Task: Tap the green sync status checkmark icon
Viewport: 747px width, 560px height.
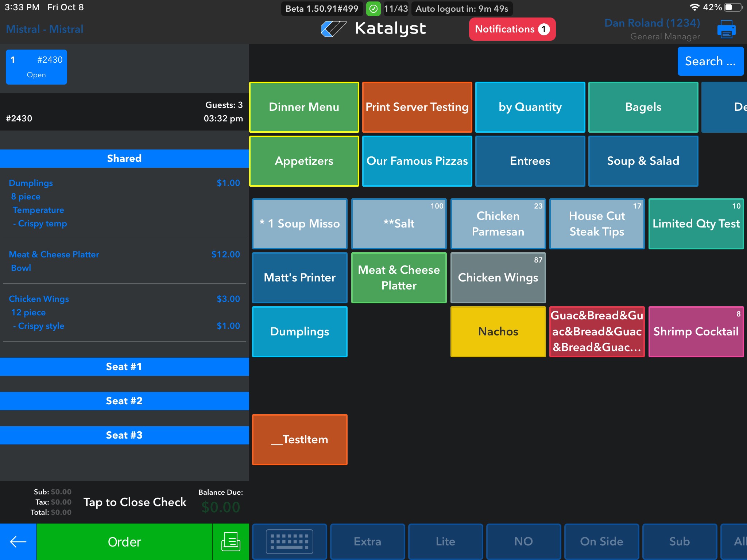Action: click(373, 9)
